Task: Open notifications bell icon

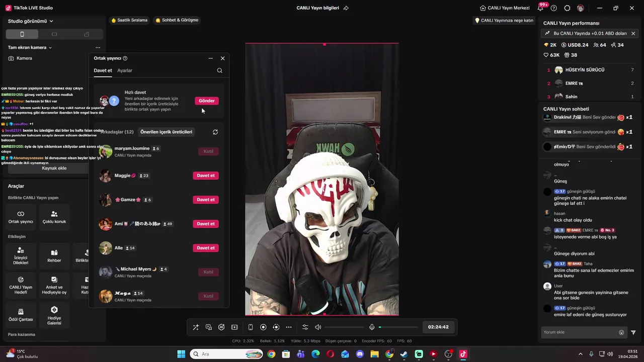Action: point(541,8)
